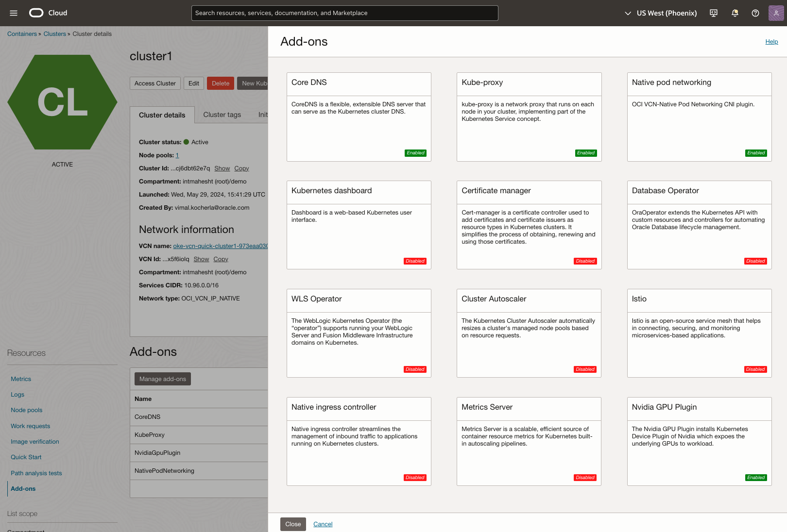Switch to the Cluster tags tab
787x532 pixels.
[x=222, y=115]
